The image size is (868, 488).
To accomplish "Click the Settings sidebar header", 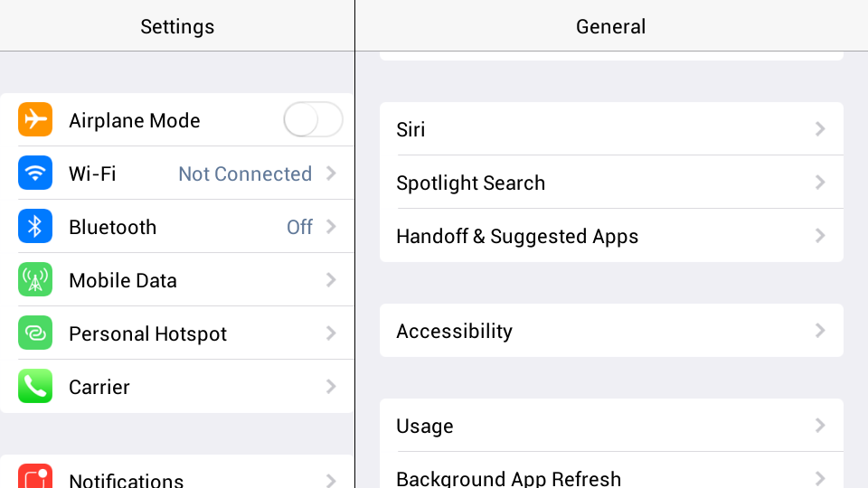I will point(177,26).
